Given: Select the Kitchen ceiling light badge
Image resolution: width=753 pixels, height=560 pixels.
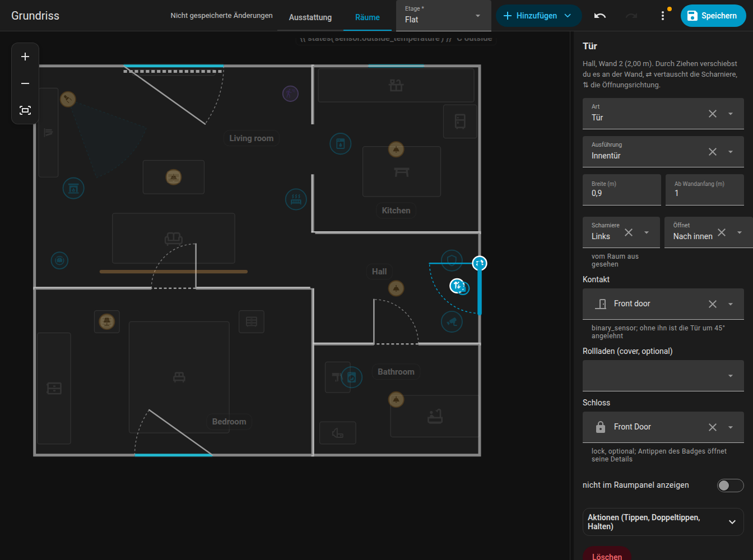Looking at the screenshot, I should pos(396,150).
